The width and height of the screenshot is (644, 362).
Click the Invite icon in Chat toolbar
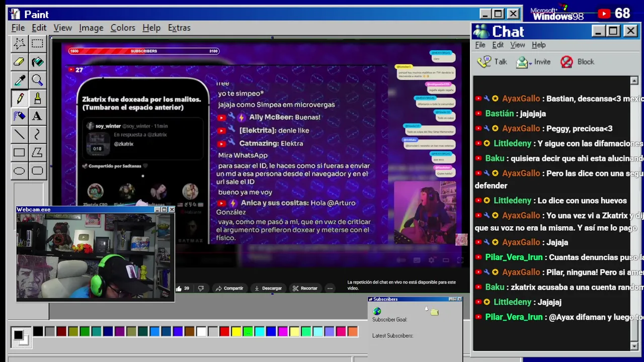[522, 62]
